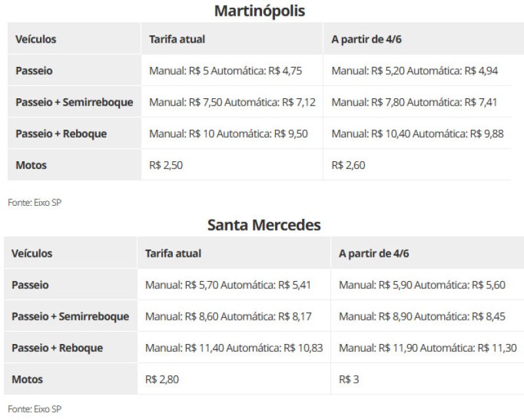Click Tarifa atual header in Martinópolis table
The width and height of the screenshot is (524, 420).
177,39
